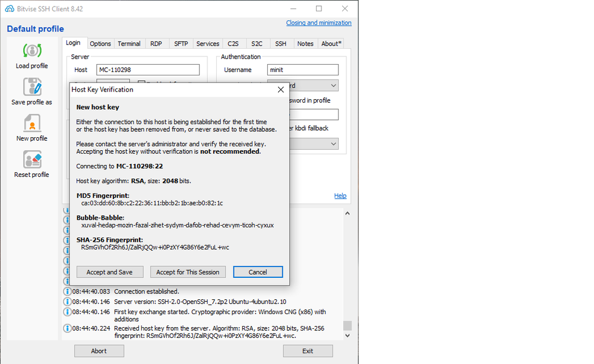
Task: Expand the dropdown under Authentication section
Action: [x=333, y=85]
